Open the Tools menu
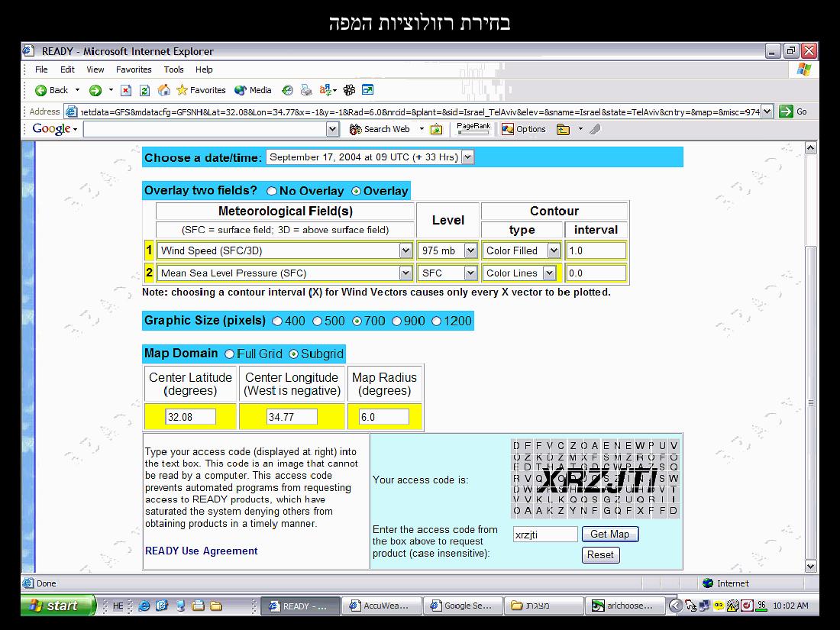 click(173, 69)
